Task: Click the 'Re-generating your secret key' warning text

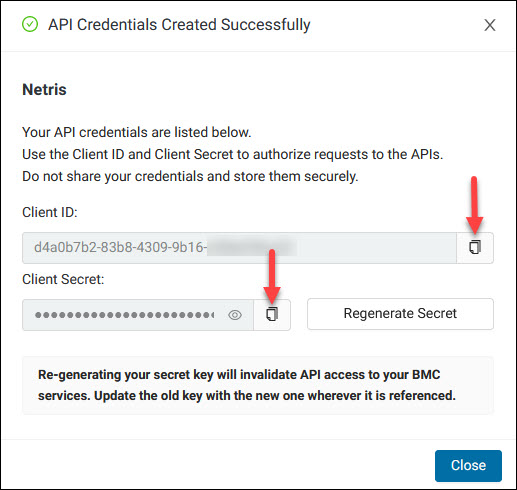Action: point(247,385)
